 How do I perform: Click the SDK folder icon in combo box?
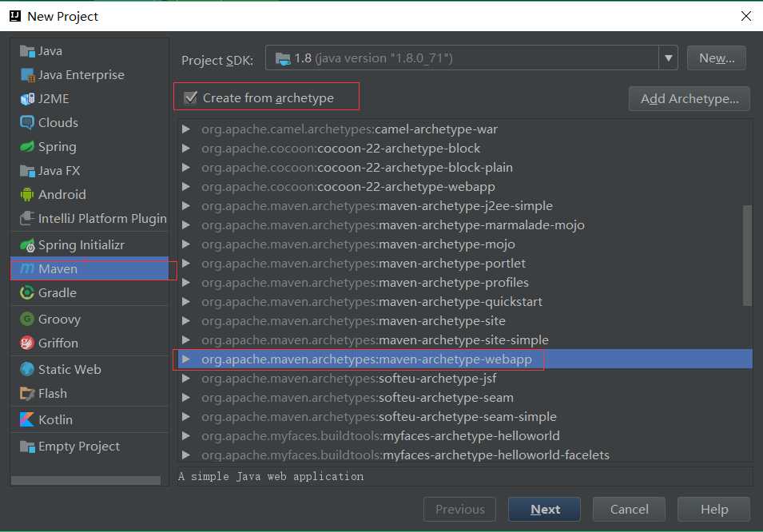pyautogui.click(x=283, y=59)
